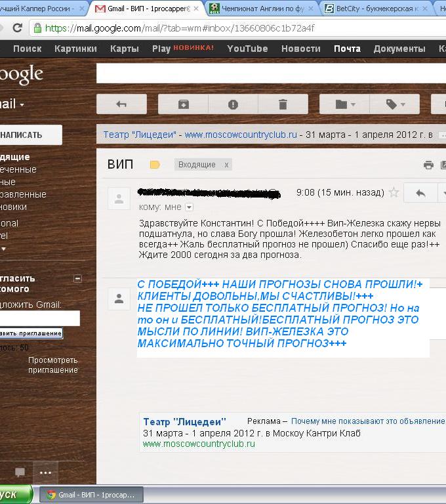
Task: Click the address bar URL
Action: tap(180, 28)
